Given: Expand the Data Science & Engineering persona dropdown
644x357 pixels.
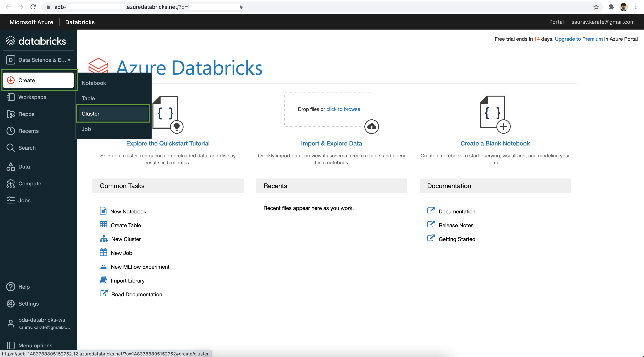Looking at the screenshot, I should pyautogui.click(x=38, y=60).
